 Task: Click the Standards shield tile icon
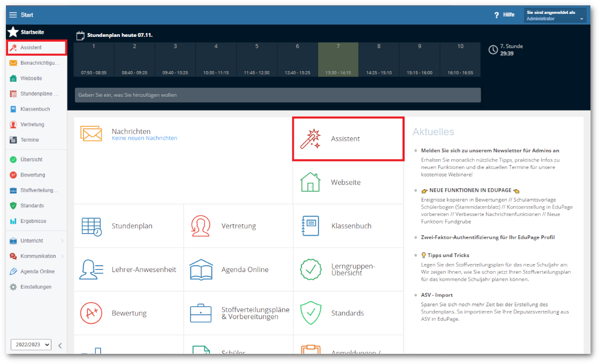311,313
